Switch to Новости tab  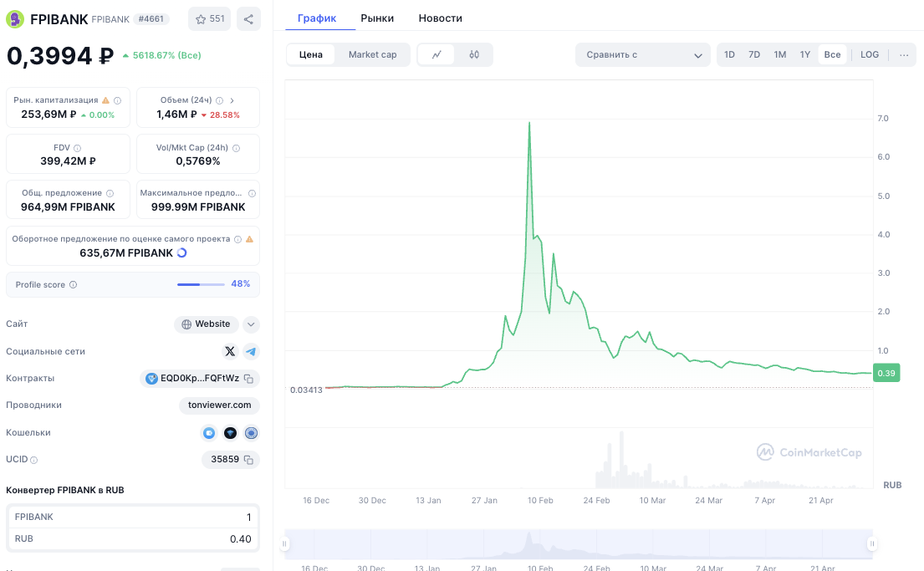[440, 18]
